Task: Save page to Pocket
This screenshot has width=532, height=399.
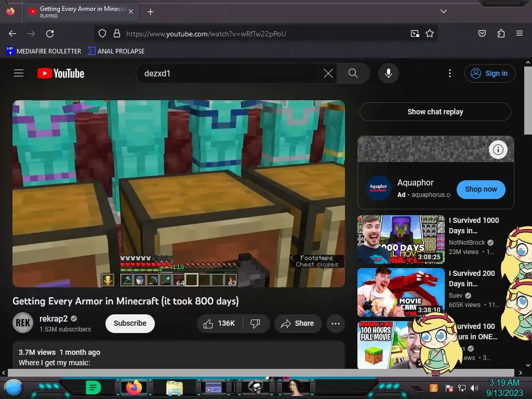Action: tap(482, 33)
